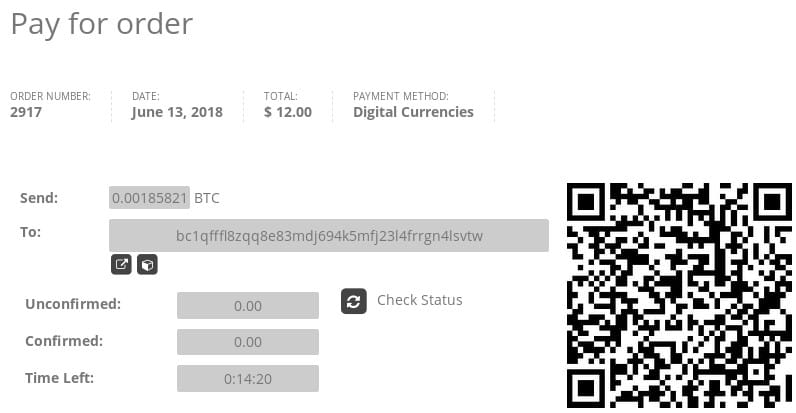Open the wallet external link icon
Viewport: 796px width, 413px height.
121,265
